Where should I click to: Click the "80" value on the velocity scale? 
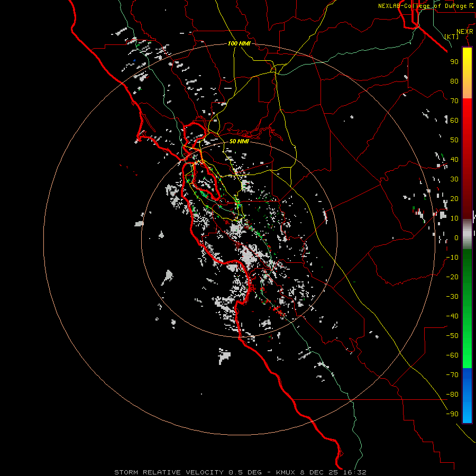454,81
